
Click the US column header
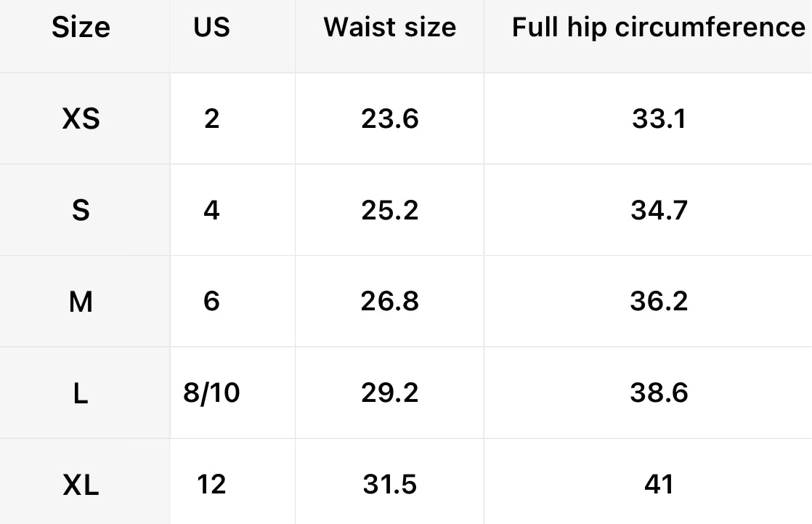(x=211, y=28)
